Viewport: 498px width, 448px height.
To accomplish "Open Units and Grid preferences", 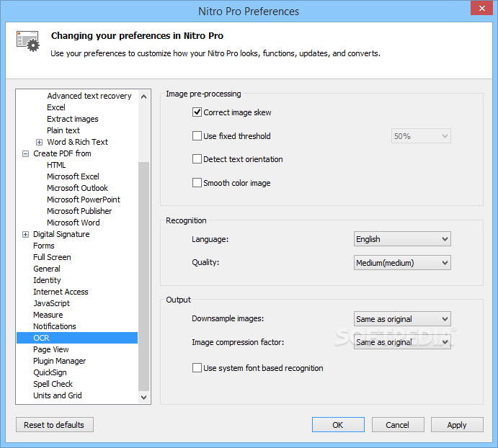I will coord(58,395).
